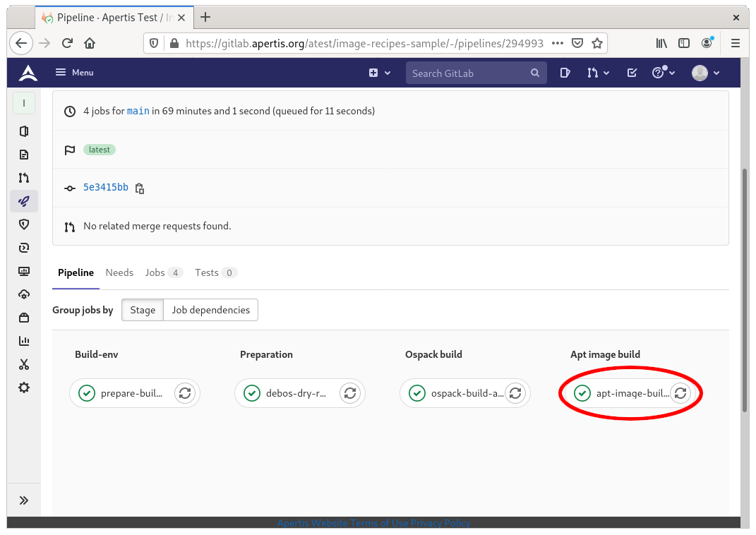
Task: Open the Privacy Policy footer link
Action: tap(440, 523)
